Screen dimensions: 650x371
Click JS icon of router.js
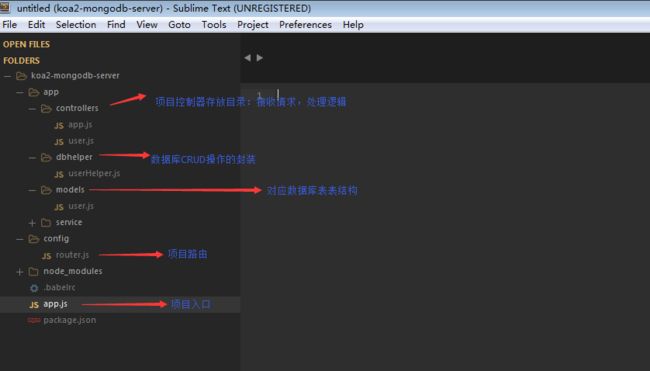click(x=46, y=256)
